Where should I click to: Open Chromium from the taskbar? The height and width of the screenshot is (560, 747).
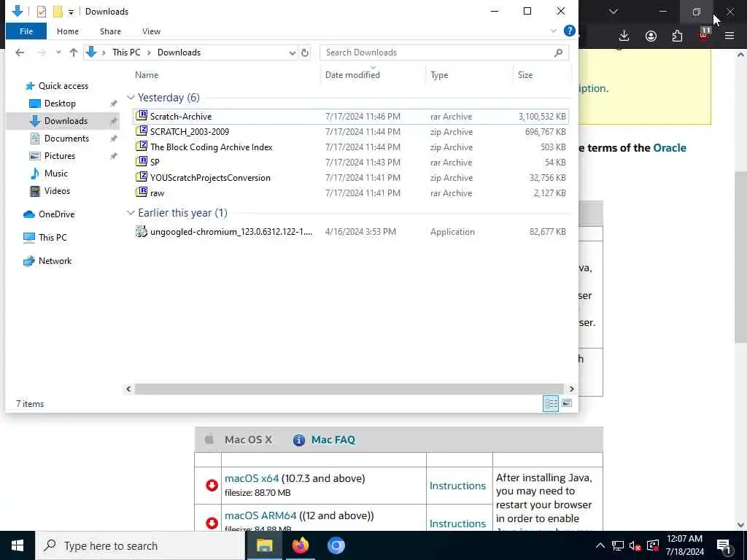tap(336, 545)
